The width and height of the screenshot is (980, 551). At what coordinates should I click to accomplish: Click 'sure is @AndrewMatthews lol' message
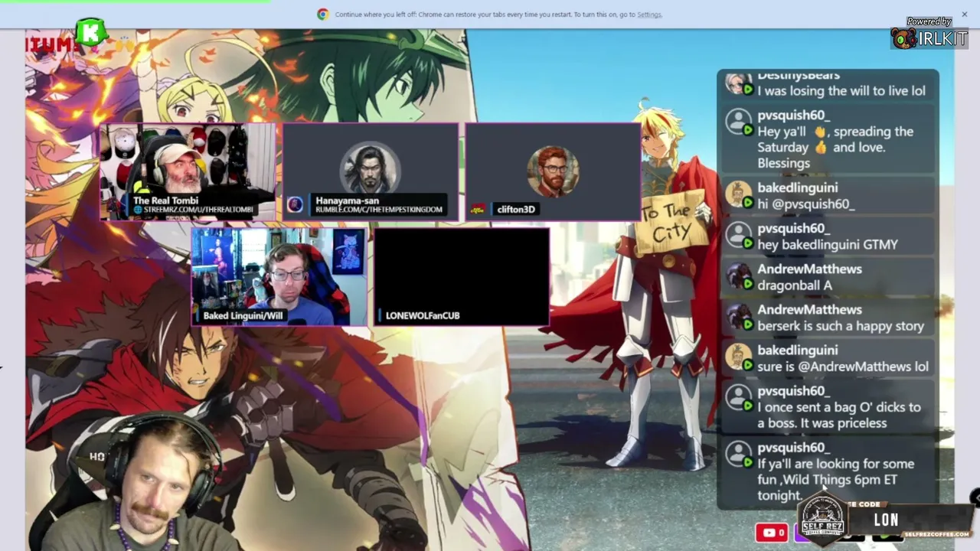click(843, 367)
